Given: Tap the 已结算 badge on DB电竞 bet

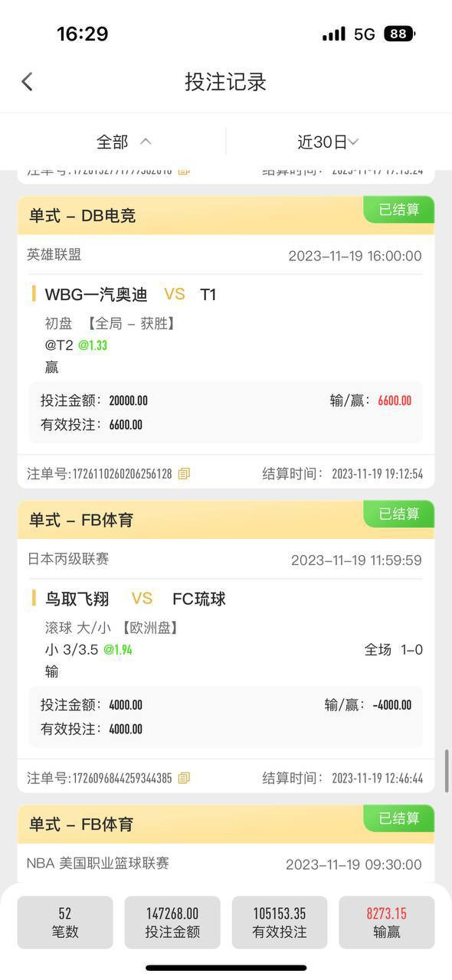Looking at the screenshot, I should 398,210.
